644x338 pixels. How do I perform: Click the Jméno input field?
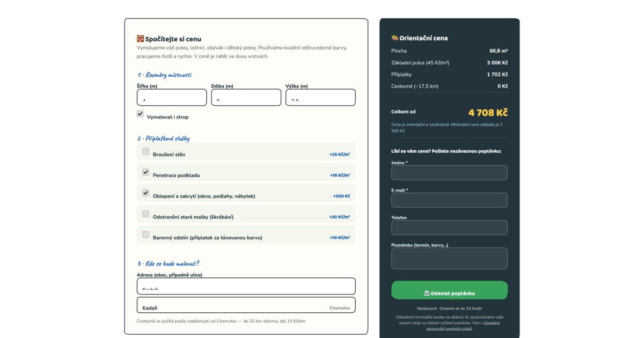click(x=449, y=173)
